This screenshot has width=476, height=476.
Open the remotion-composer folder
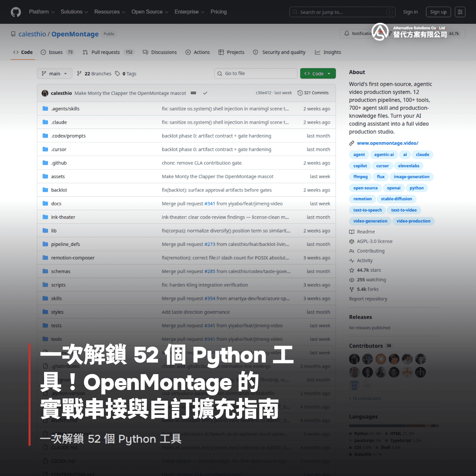point(73,258)
